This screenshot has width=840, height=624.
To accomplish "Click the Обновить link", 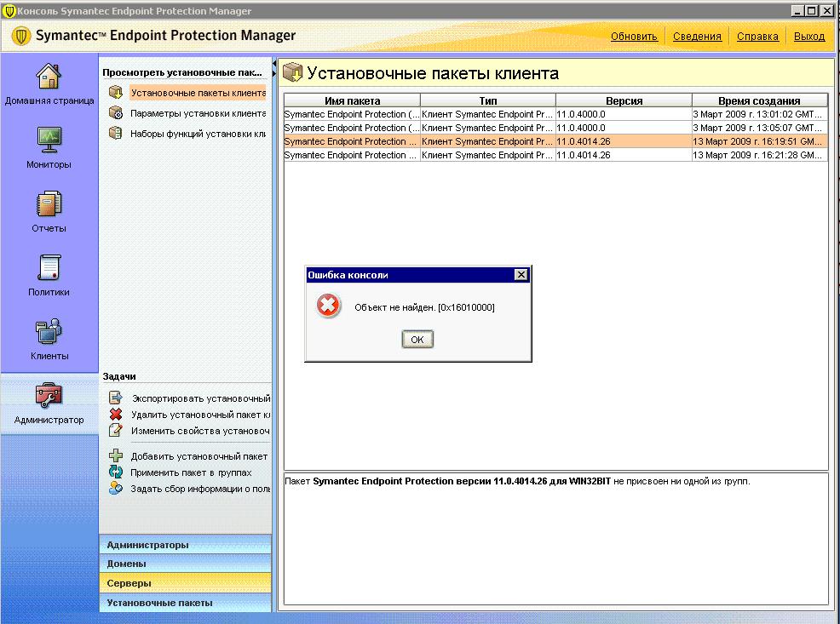I will click(634, 37).
